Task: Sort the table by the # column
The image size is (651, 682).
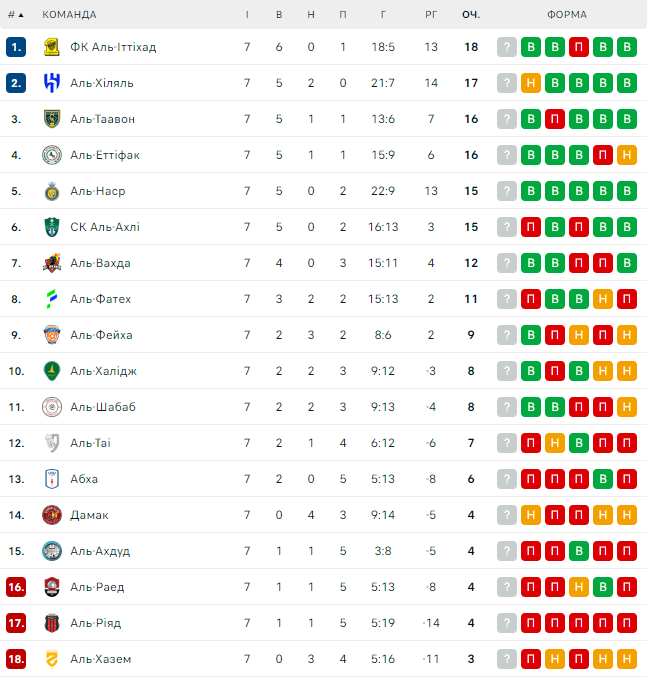Action: (15, 15)
